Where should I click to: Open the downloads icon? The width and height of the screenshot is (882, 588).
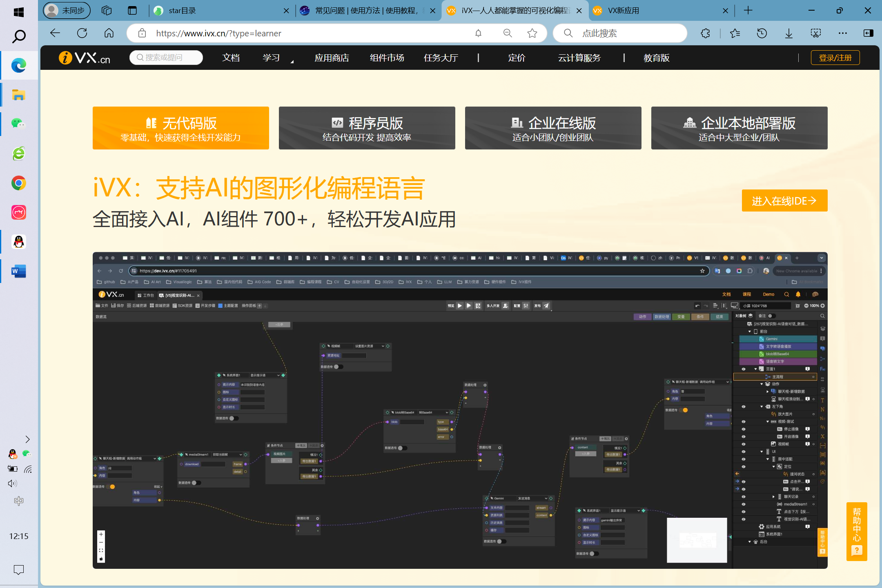(788, 33)
